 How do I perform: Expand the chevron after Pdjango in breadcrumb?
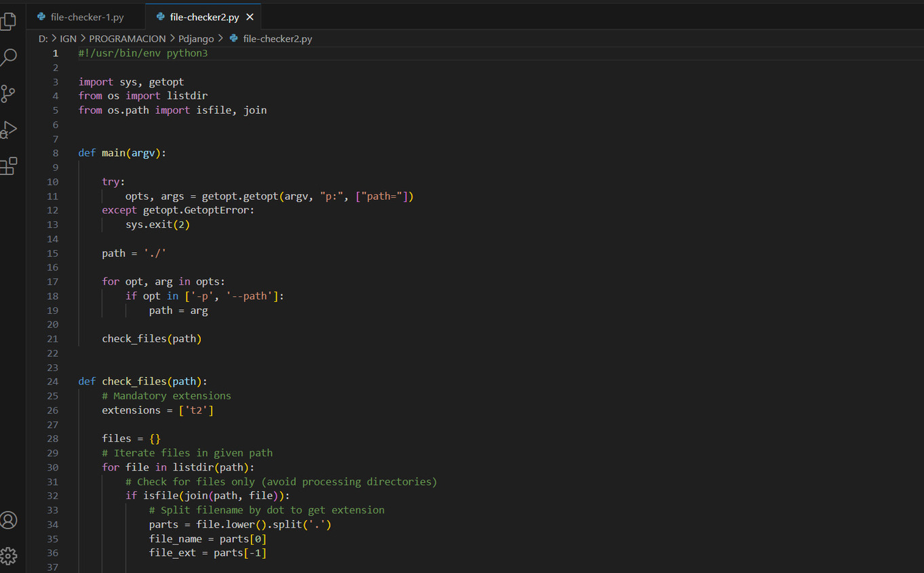click(220, 39)
